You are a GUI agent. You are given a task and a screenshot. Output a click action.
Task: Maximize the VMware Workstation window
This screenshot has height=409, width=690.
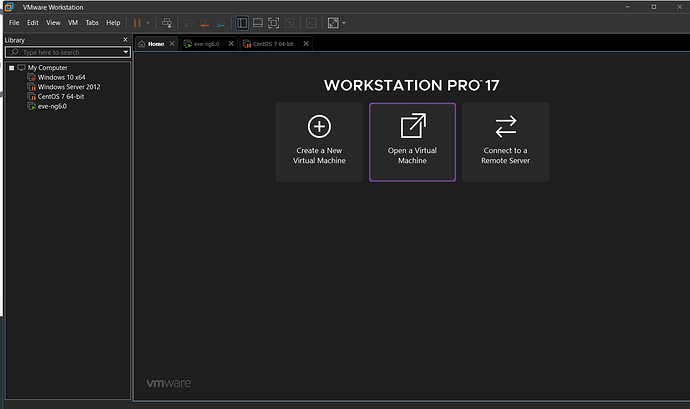pyautogui.click(x=654, y=7)
